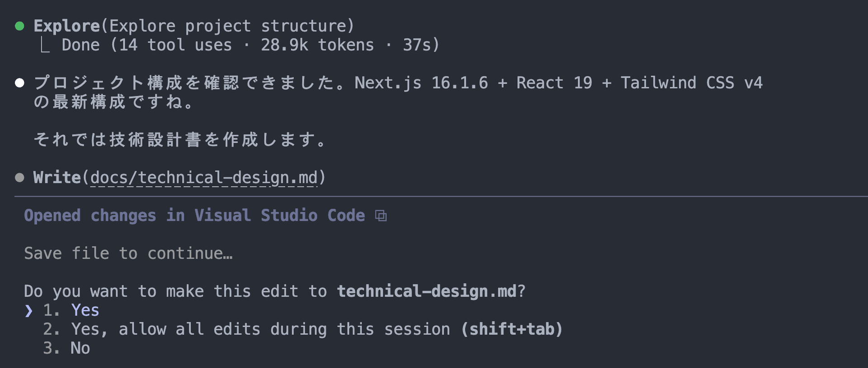The width and height of the screenshot is (868, 368).
Task: Click the branch corner symbol before Done
Action: 45,46
